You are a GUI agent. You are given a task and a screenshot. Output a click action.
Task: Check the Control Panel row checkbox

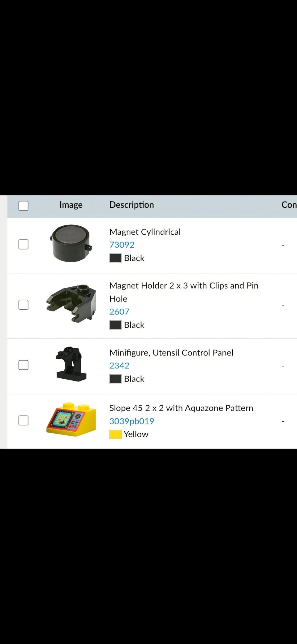coord(24,365)
